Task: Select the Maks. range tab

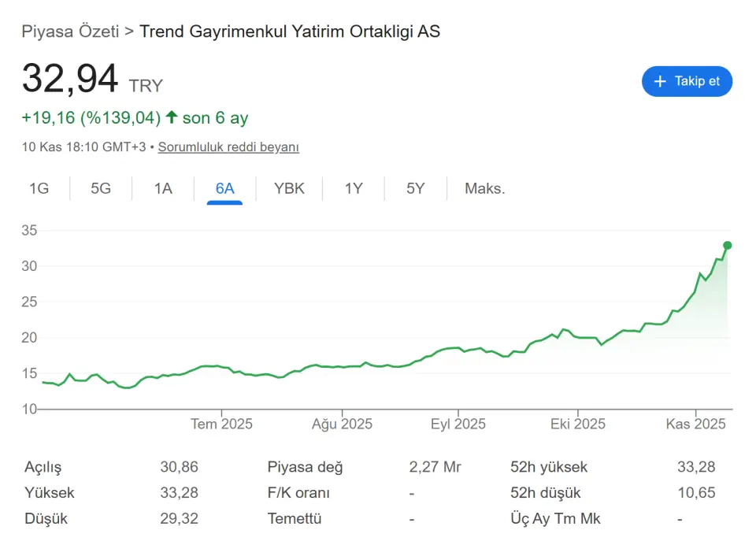Action: point(485,189)
